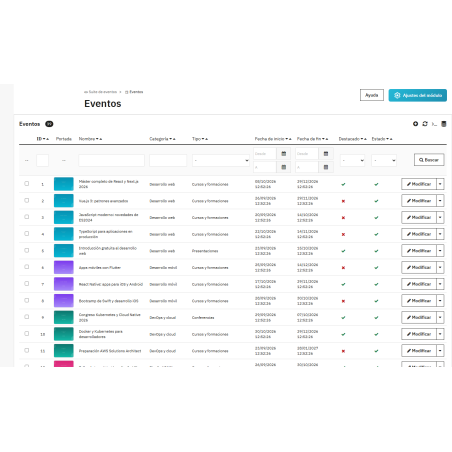Click the Eventos breadcrumb link

click(134, 92)
